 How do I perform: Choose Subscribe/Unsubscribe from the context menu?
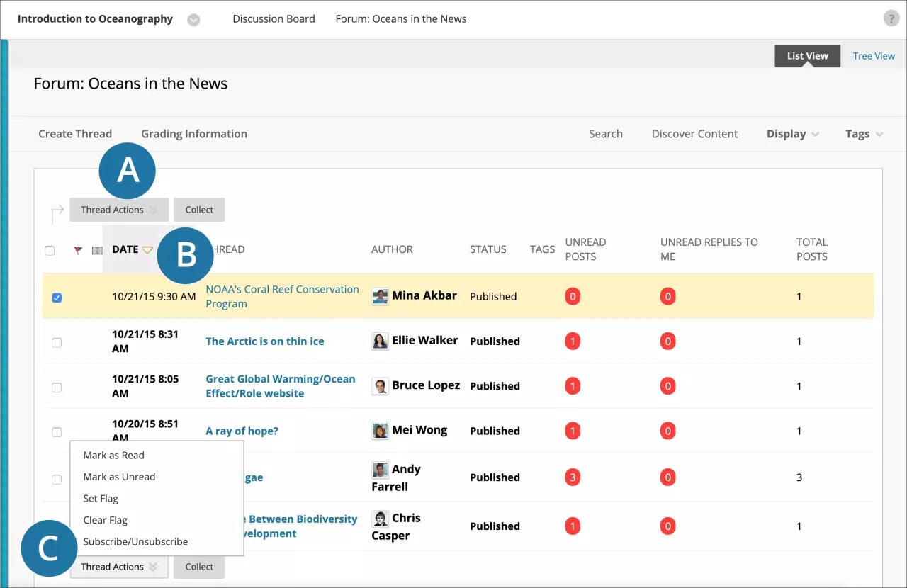tap(135, 541)
